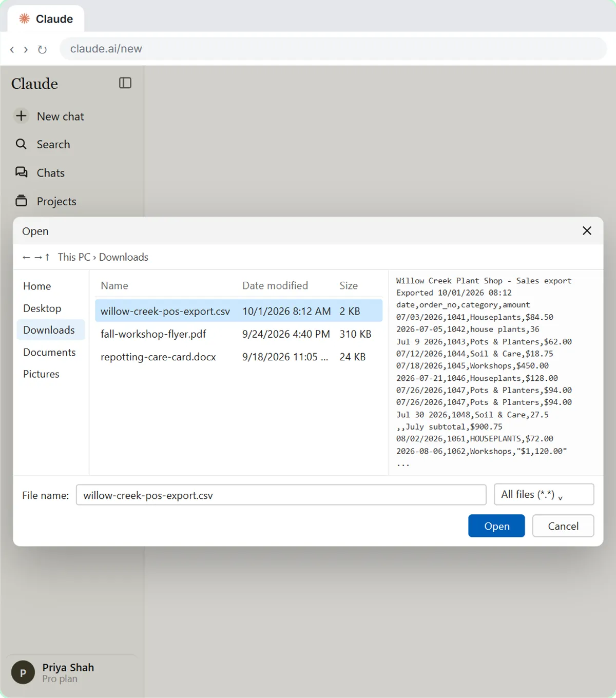
Task: Click the preview header line 'Willow Creek Plant Shop'
Action: pyautogui.click(x=484, y=281)
